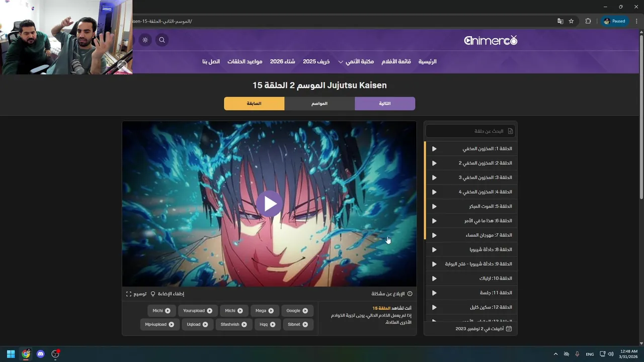Screen dimensions: 644x362
Task: Select the Mega server
Action: [x=264, y=311]
